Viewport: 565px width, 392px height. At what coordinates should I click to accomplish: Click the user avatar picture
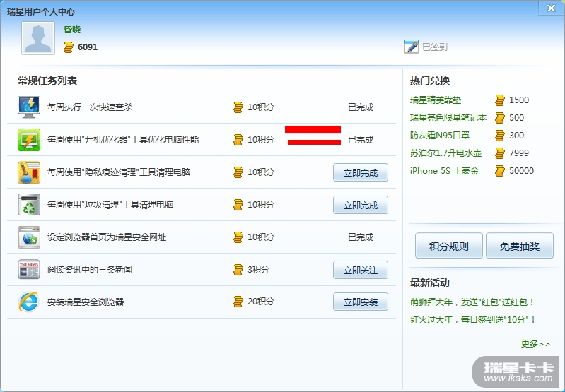(38, 38)
